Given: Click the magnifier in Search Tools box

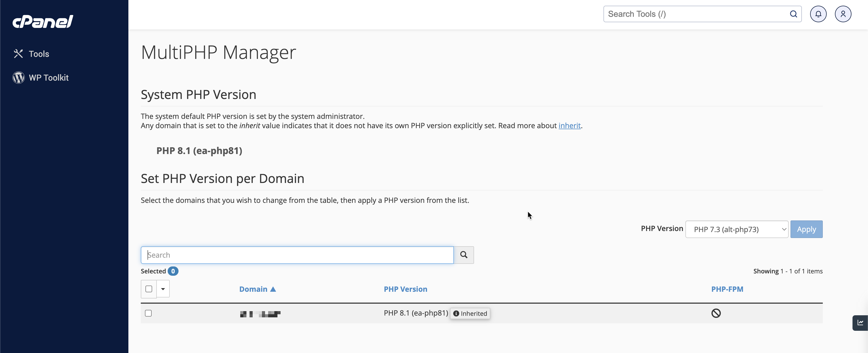Looking at the screenshot, I should pyautogui.click(x=794, y=14).
